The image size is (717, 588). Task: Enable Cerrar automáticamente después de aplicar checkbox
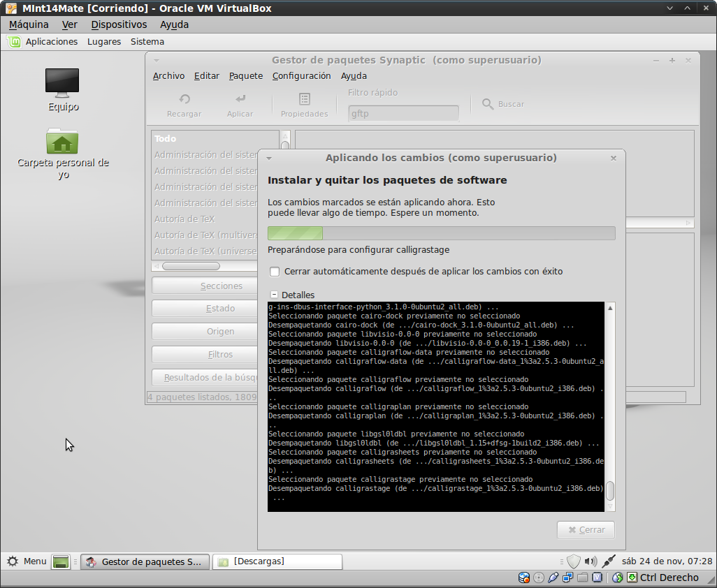[275, 272]
